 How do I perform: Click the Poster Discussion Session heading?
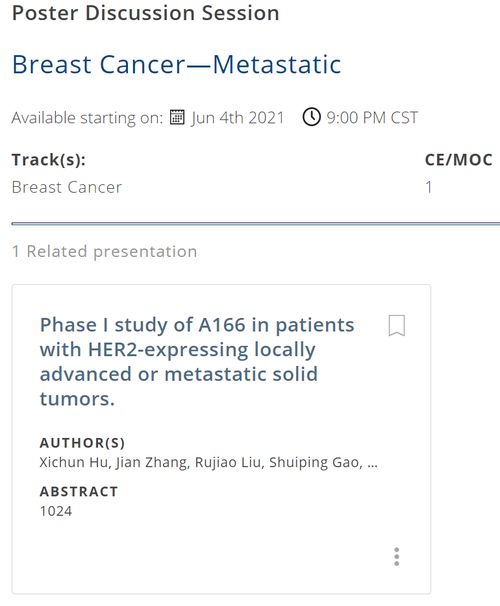(145, 13)
